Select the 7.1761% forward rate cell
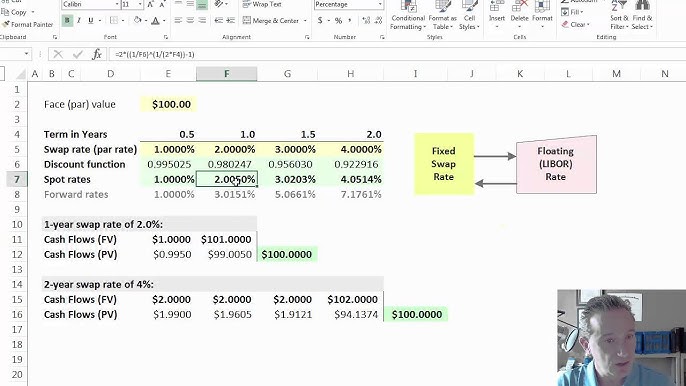The image size is (686, 386). [350, 194]
